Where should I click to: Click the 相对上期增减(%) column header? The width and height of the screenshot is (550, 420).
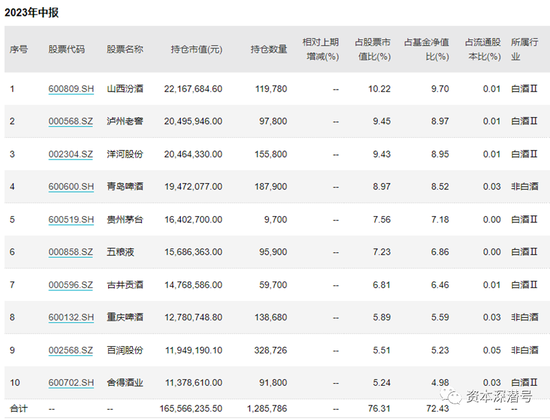pyautogui.click(x=321, y=49)
